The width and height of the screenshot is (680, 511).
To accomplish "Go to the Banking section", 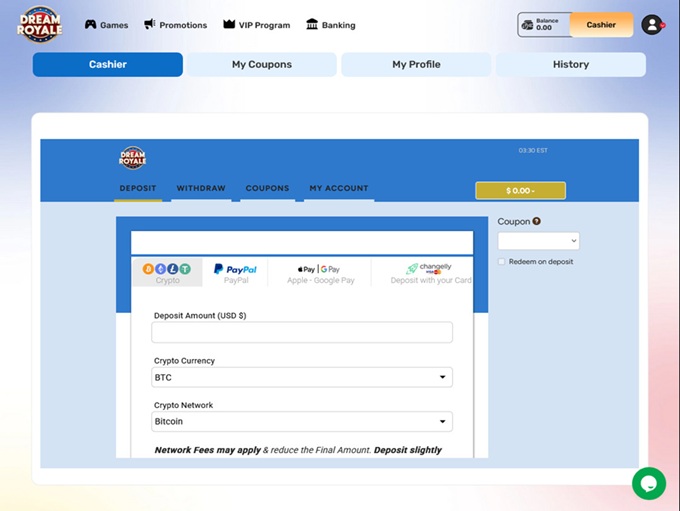I will coord(330,25).
